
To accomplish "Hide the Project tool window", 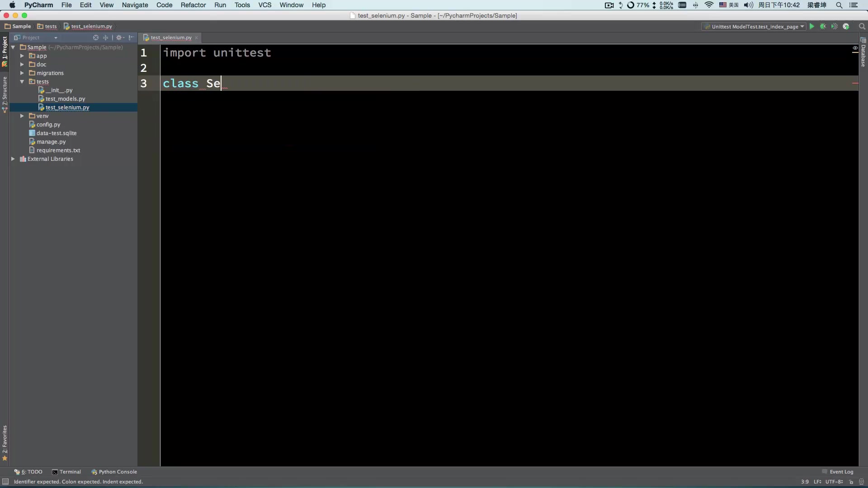I will click(x=131, y=38).
